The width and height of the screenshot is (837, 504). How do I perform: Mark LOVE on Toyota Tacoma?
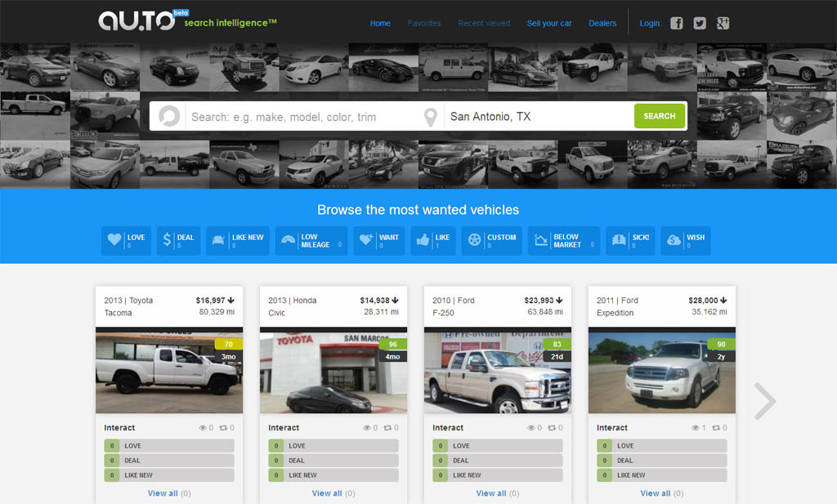point(169,446)
